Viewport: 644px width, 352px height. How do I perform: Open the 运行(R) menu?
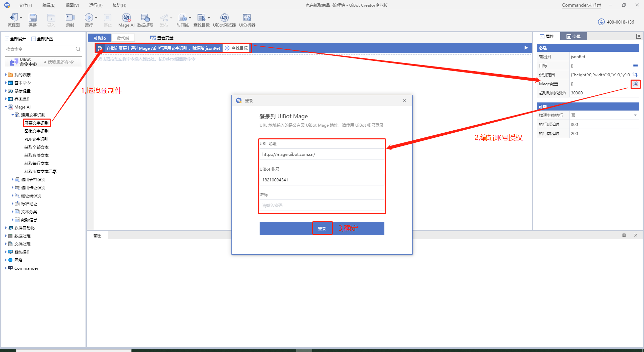pyautogui.click(x=96, y=5)
